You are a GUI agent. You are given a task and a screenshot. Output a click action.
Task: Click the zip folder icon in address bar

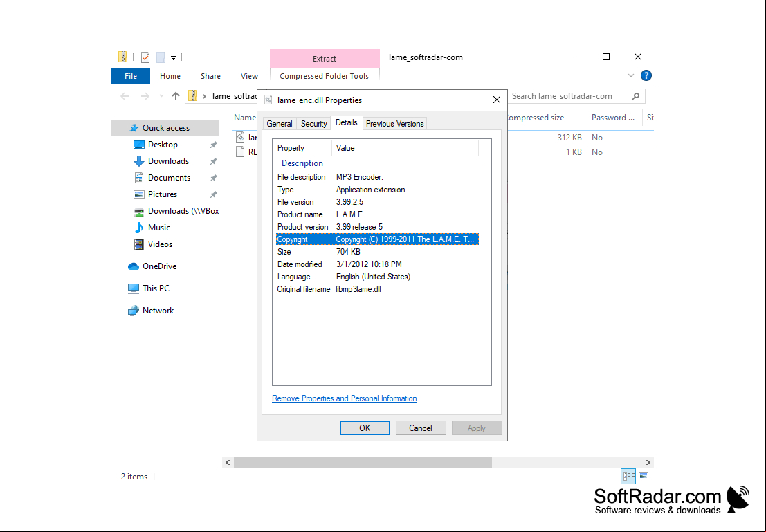coord(194,95)
